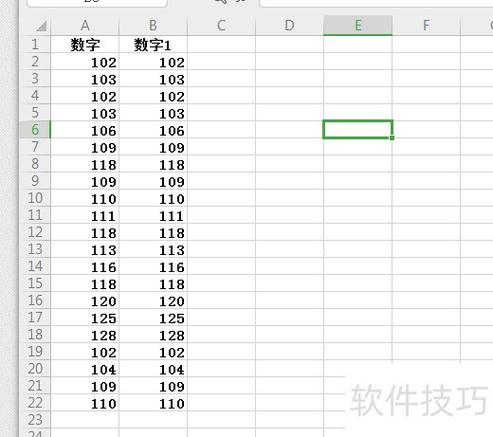493x437 pixels.
Task: Select row 8 header
Action: pos(35,164)
